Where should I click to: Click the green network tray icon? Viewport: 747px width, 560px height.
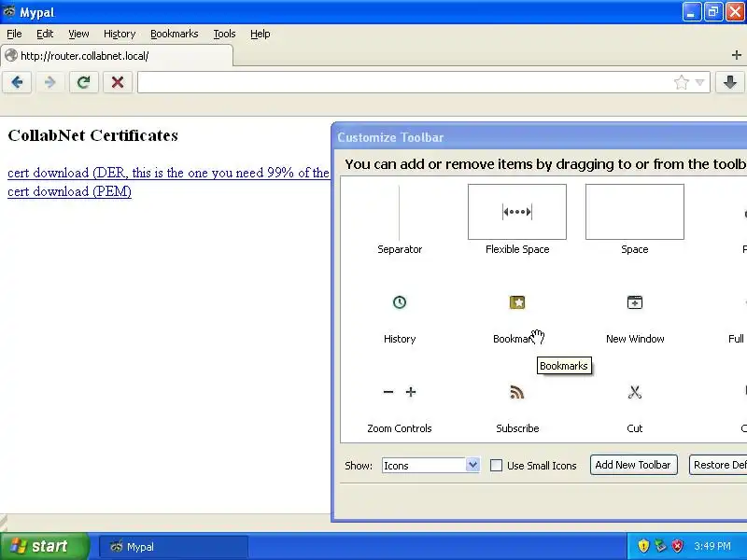click(660, 546)
